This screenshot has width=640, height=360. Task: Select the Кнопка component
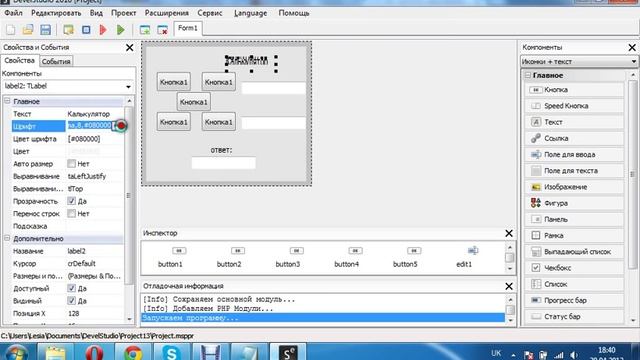pyautogui.click(x=574, y=89)
